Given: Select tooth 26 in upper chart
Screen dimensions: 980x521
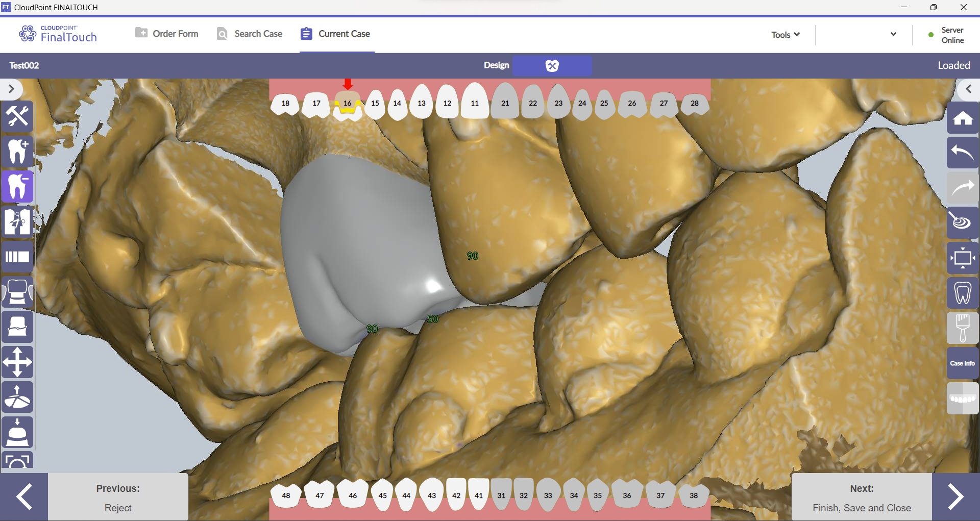Looking at the screenshot, I should [632, 104].
